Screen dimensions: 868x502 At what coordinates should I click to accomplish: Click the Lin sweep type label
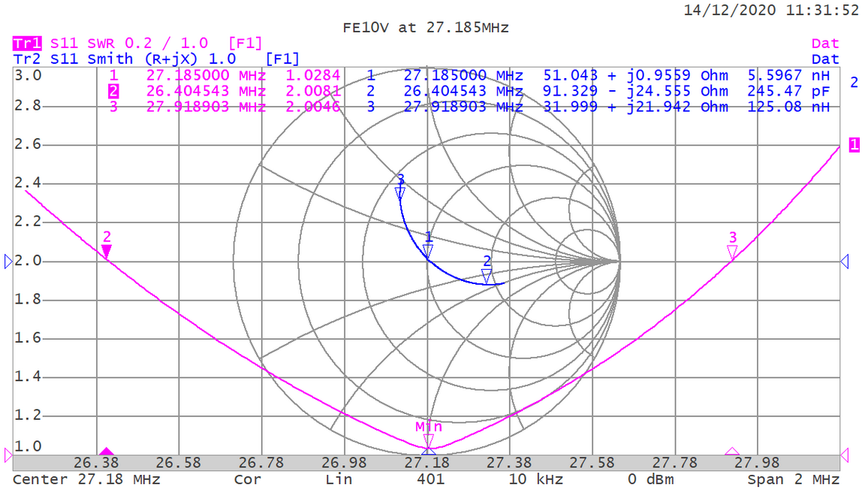tap(339, 479)
